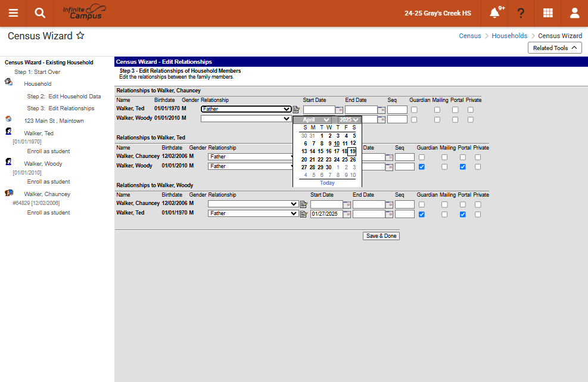Go to Step 2: Edit Household Data

64,96
